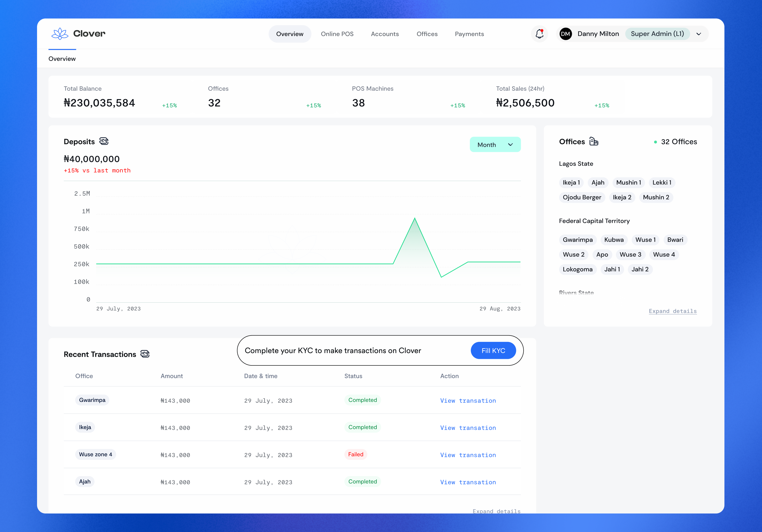Screen dimensions: 762x532
Task: Click the money icon beside Recent Transactions
Action: click(x=145, y=354)
